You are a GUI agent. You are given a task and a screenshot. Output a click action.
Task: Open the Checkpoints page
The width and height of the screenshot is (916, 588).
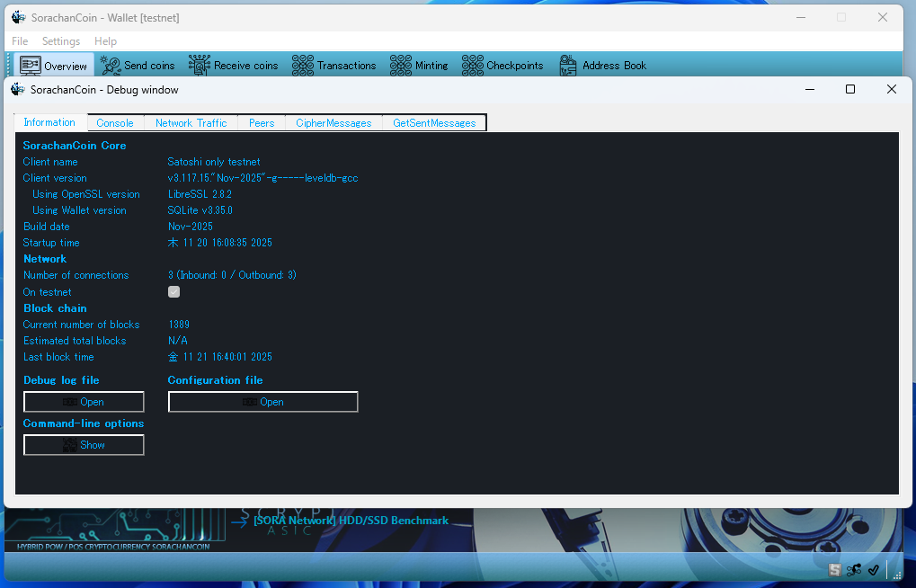[x=502, y=66]
